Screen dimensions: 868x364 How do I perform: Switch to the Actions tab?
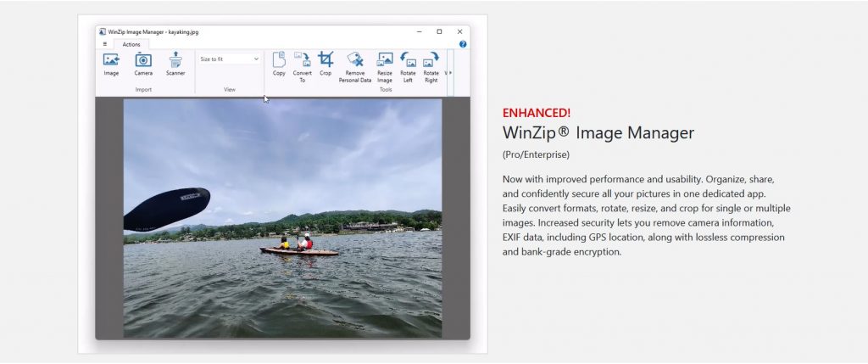pos(131,44)
